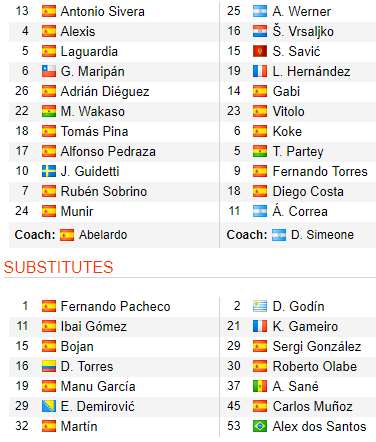Screen dimensions: 376x442
Task: Click the Montenegro flag beside S. Savić
Action: pos(260,51)
